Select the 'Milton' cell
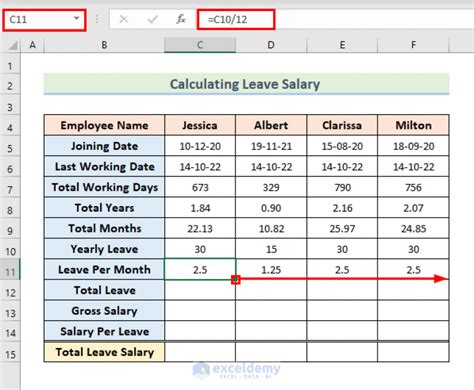The width and height of the screenshot is (474, 390). (413, 125)
